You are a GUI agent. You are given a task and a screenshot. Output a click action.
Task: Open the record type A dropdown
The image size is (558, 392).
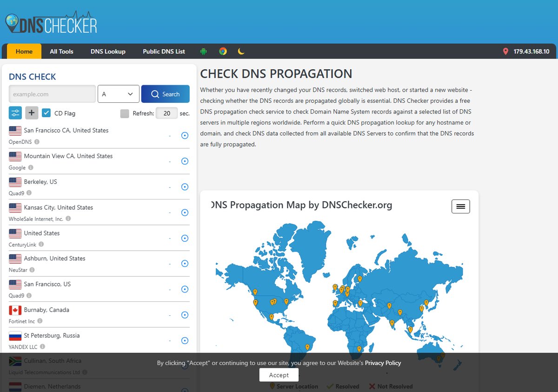tap(119, 94)
